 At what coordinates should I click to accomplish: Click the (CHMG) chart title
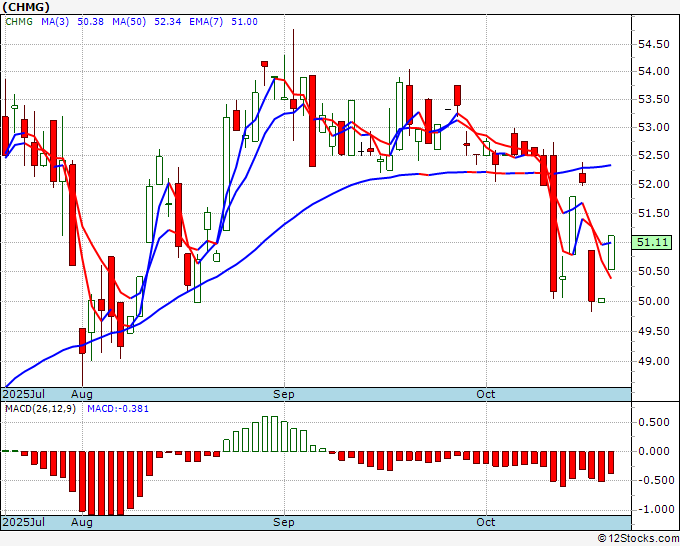26,7
